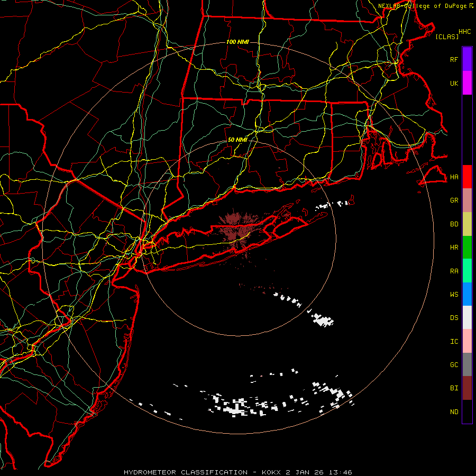Select the white DS legend color swatch
The image size is (476, 476).
coord(467,317)
